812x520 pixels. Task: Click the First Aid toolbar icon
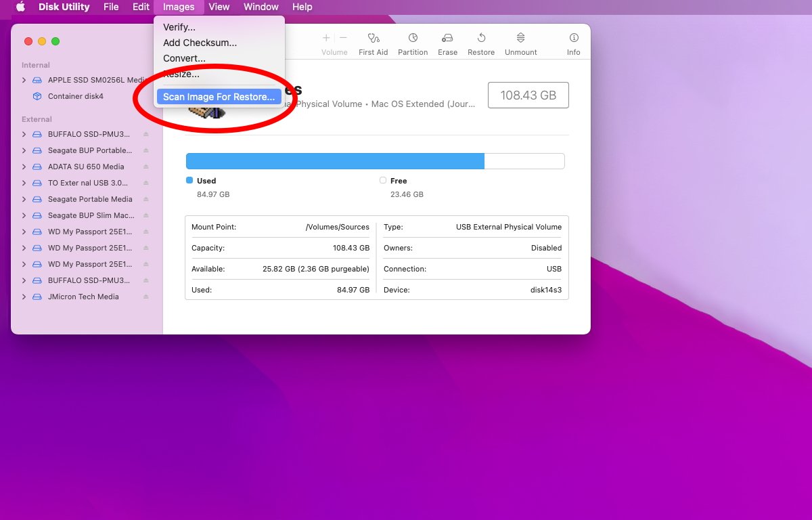coord(373,39)
